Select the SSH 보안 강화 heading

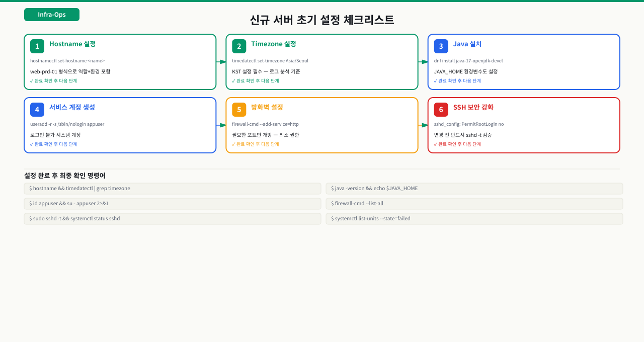[473, 107]
